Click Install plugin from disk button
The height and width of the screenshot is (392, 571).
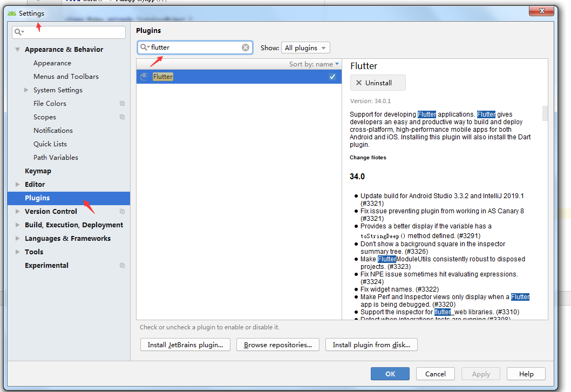coord(371,344)
